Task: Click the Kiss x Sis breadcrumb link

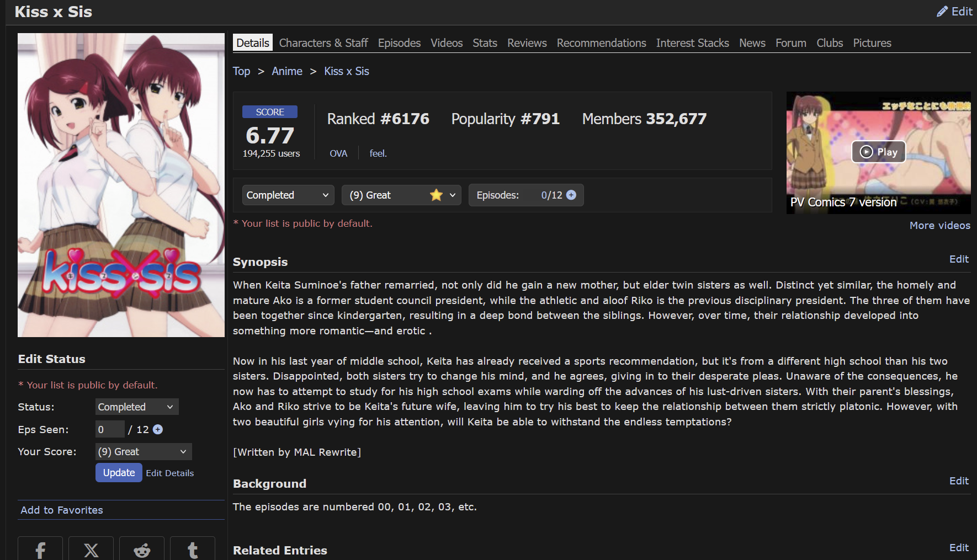Action: click(347, 71)
